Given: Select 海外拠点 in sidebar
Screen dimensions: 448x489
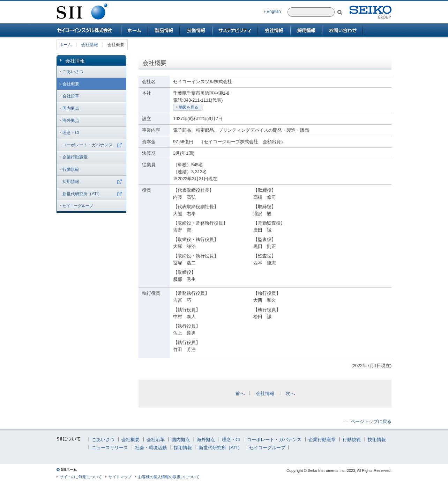Looking at the screenshot, I should pos(91,121).
